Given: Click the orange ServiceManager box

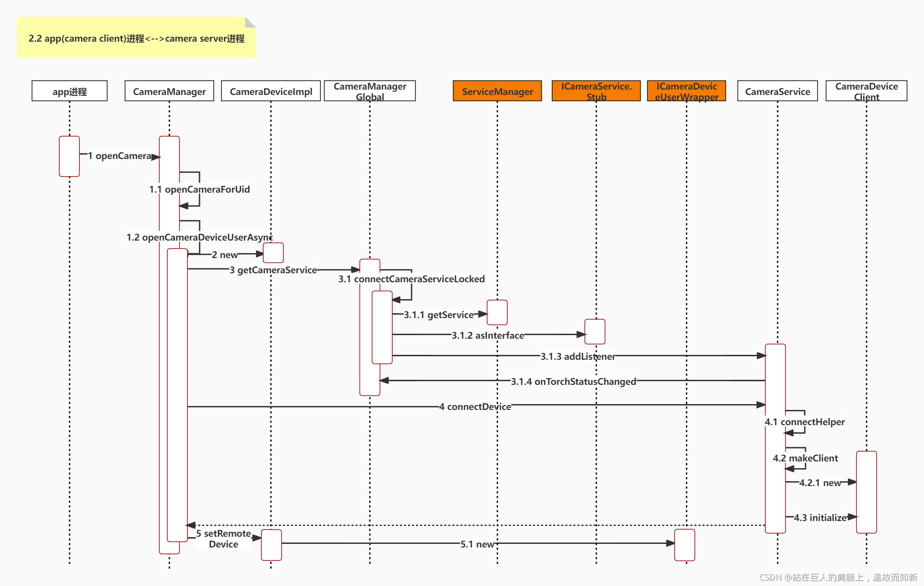Looking at the screenshot, I should pyautogui.click(x=497, y=91).
